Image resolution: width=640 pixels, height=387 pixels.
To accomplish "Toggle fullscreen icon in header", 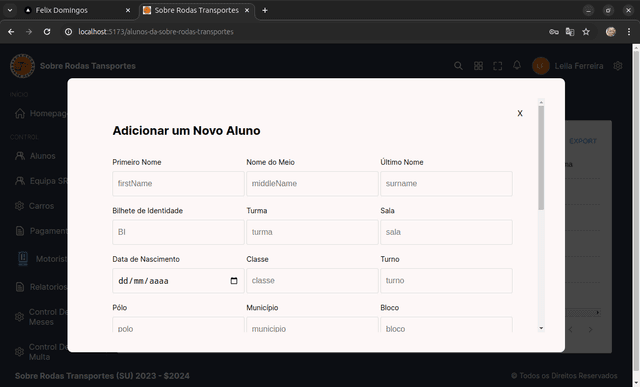I will [498, 66].
